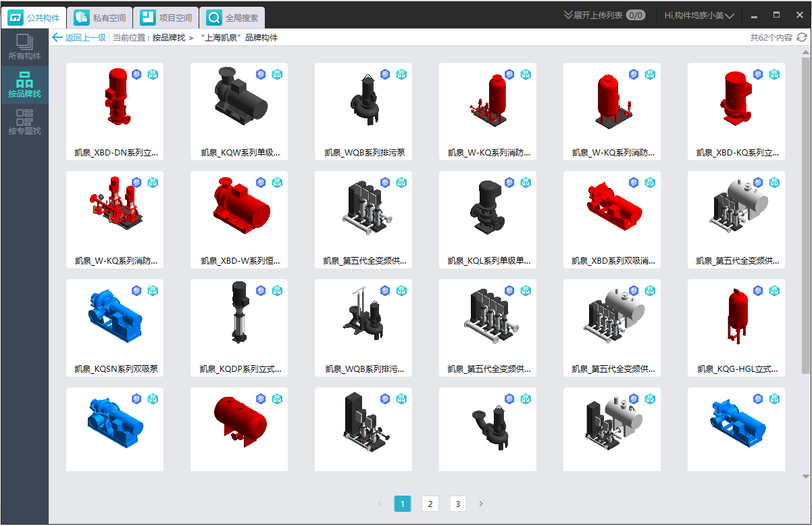The image size is (812, 526).
Task: Open the 凯泉_XBD-KQ系列立... thumbnail
Action: (736, 99)
